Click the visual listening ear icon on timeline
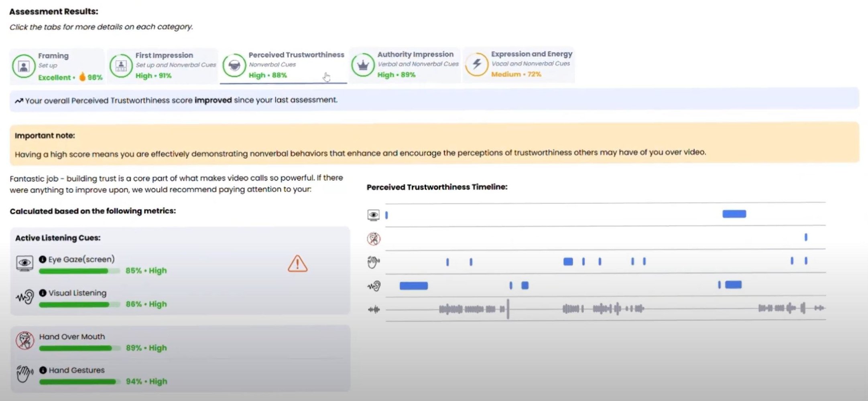This screenshot has width=868, height=401. coord(374,286)
